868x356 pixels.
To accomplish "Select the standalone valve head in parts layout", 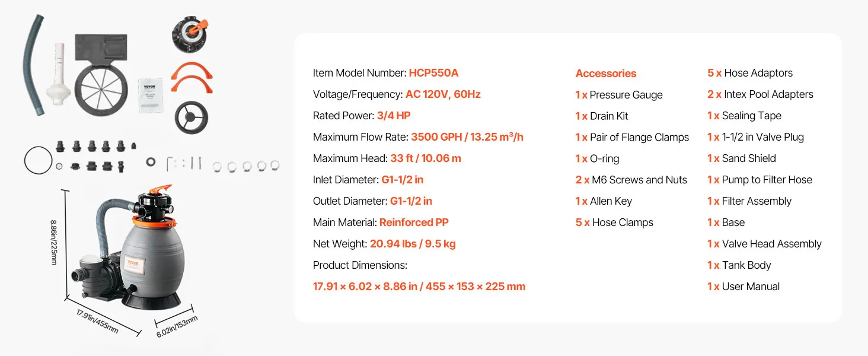I will pos(192,35).
